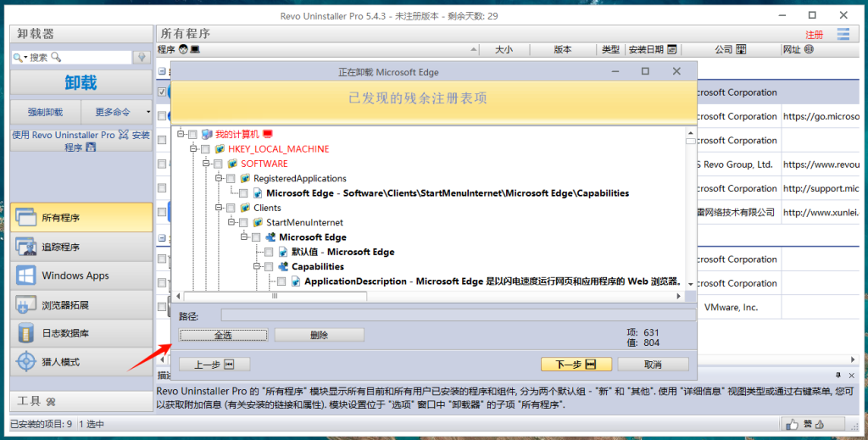Click the Capabilities registry key icon
Viewport: 868px width, 440px height.
click(x=283, y=267)
